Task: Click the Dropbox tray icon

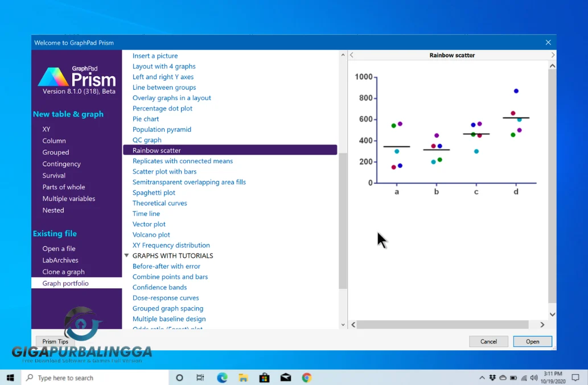Action: (492, 378)
